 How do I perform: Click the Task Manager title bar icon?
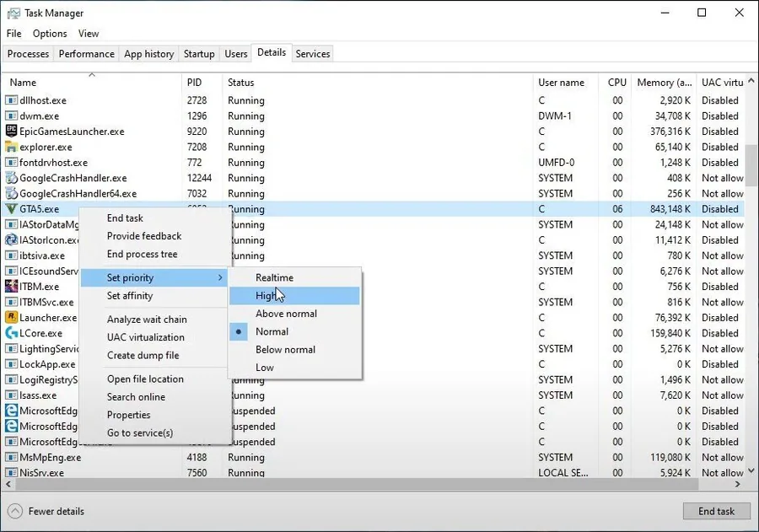13,13
